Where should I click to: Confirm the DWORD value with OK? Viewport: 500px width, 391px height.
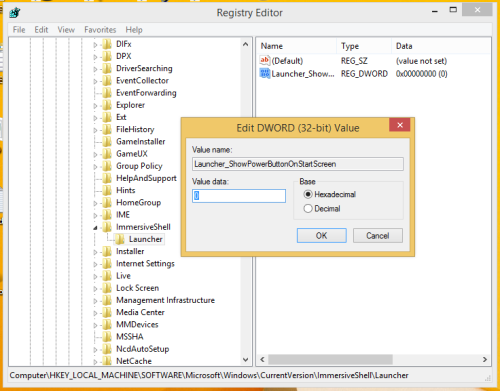[322, 236]
